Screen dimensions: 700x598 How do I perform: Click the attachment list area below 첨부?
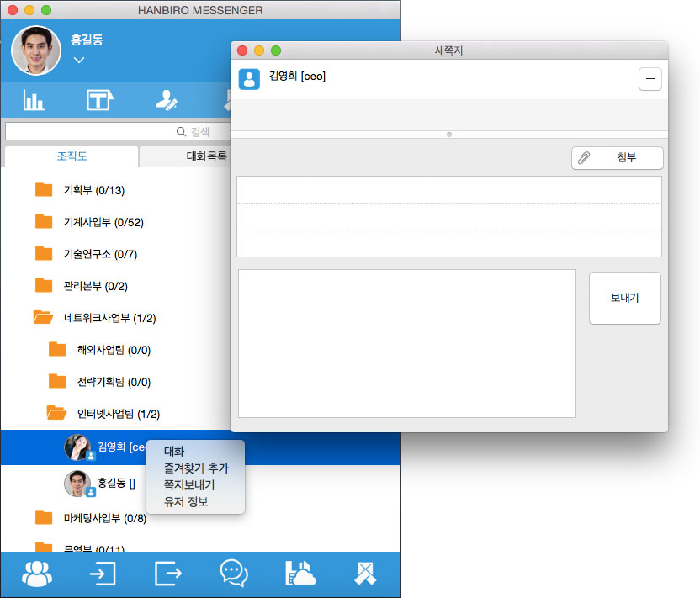[x=449, y=216]
